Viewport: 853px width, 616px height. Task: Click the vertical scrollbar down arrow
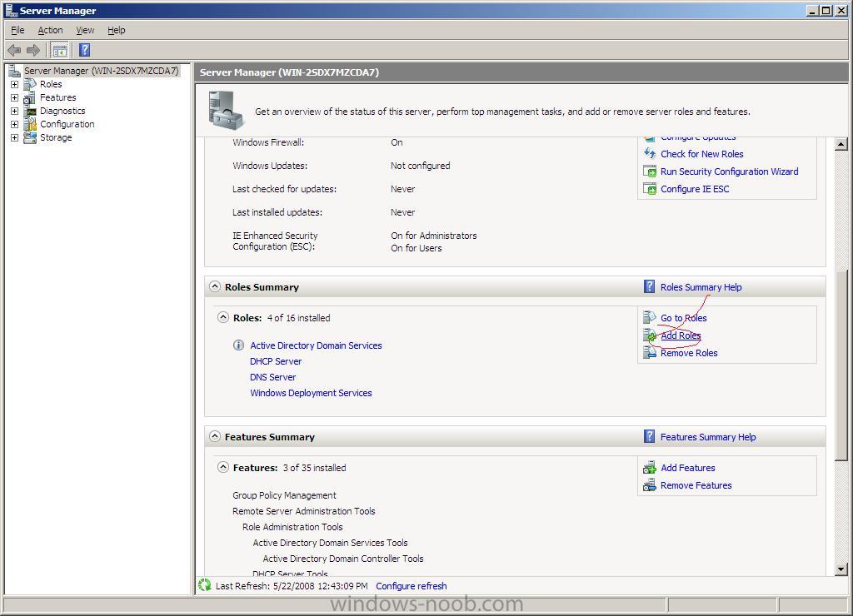(x=841, y=569)
